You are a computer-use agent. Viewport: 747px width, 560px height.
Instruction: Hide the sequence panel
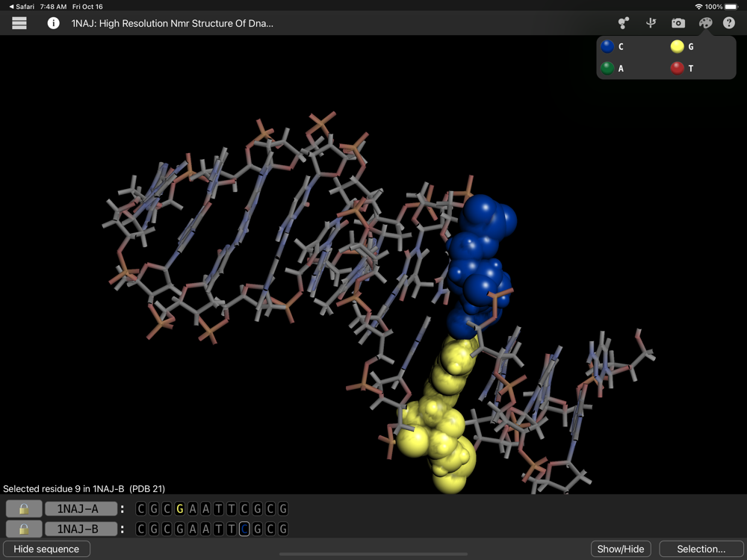click(46, 549)
